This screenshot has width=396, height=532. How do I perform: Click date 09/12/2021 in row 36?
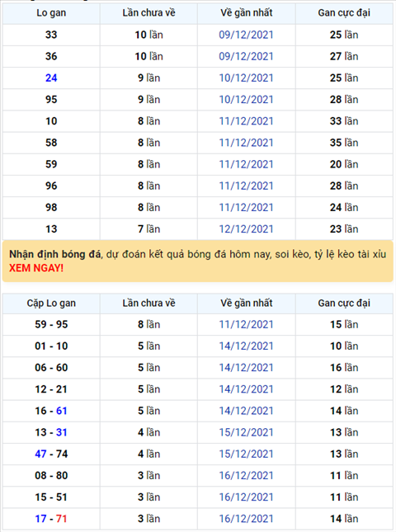point(246,56)
